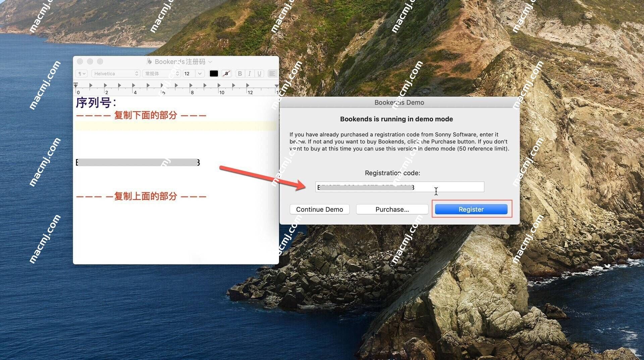Toggle underline formatting in TextEdit
644x360 pixels.
pyautogui.click(x=259, y=74)
